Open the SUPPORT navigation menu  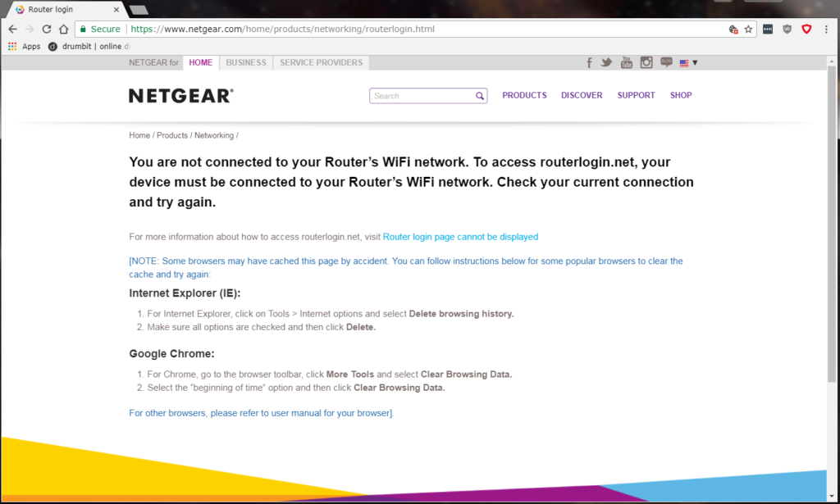click(x=636, y=96)
